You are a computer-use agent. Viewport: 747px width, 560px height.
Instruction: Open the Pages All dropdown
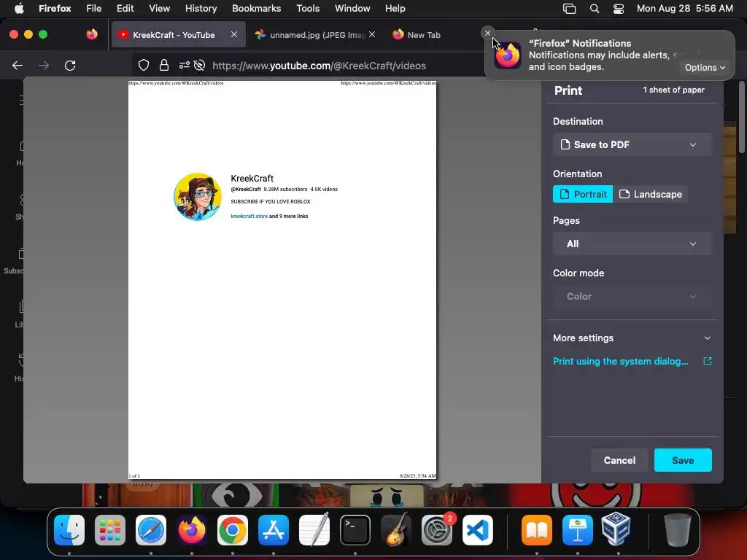tap(632, 244)
